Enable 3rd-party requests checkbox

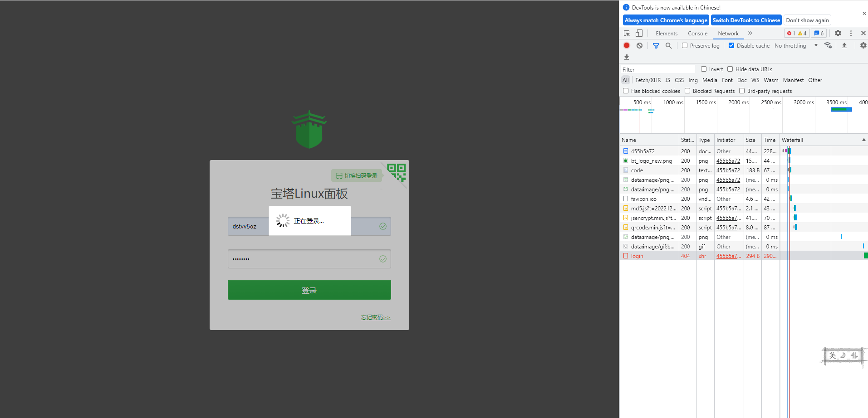pos(742,91)
